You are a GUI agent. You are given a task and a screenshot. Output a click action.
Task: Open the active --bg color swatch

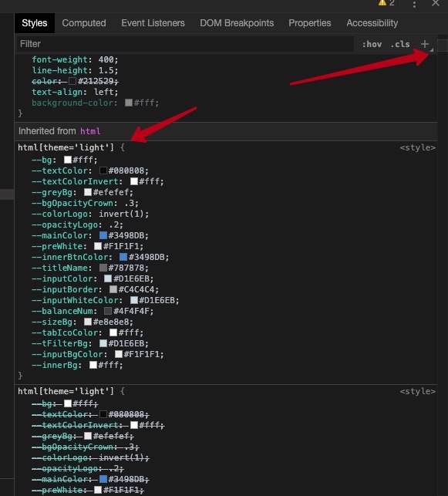(68, 160)
